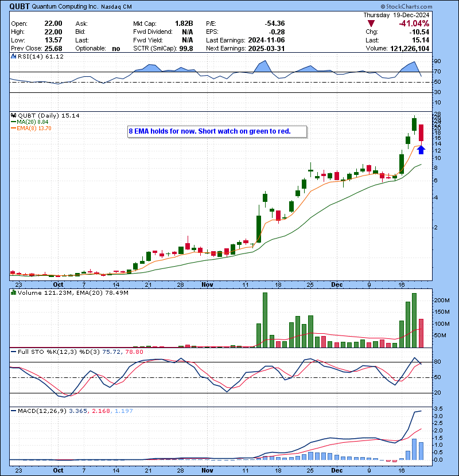Click the latest red candle on price chart
Image resolution: width=459 pixels, height=476 pixels.
[421, 132]
